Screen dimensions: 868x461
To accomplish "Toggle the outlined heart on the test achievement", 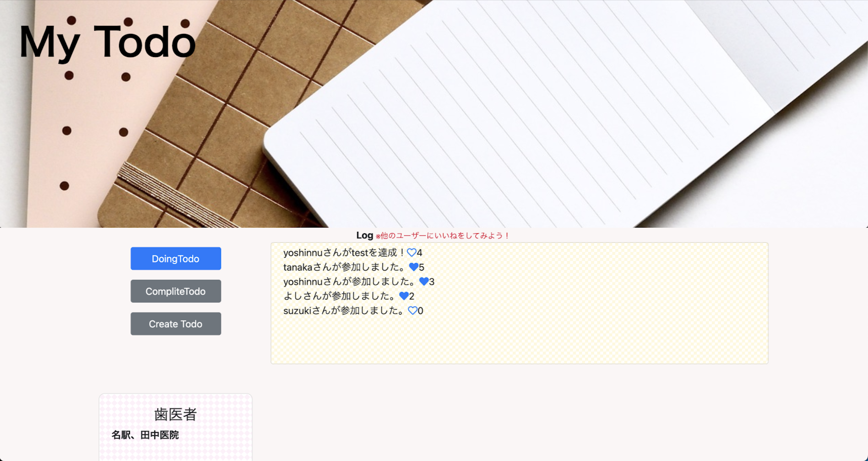I will (411, 253).
